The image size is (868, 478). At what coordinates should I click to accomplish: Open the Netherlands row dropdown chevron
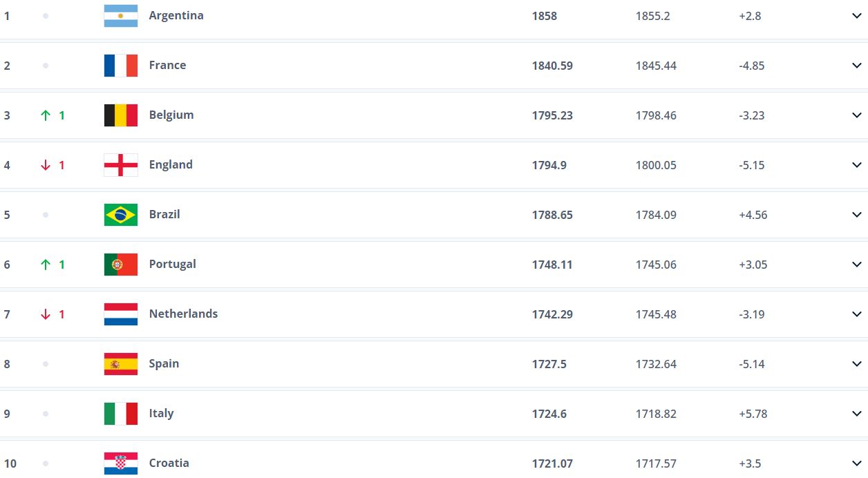coord(857,314)
